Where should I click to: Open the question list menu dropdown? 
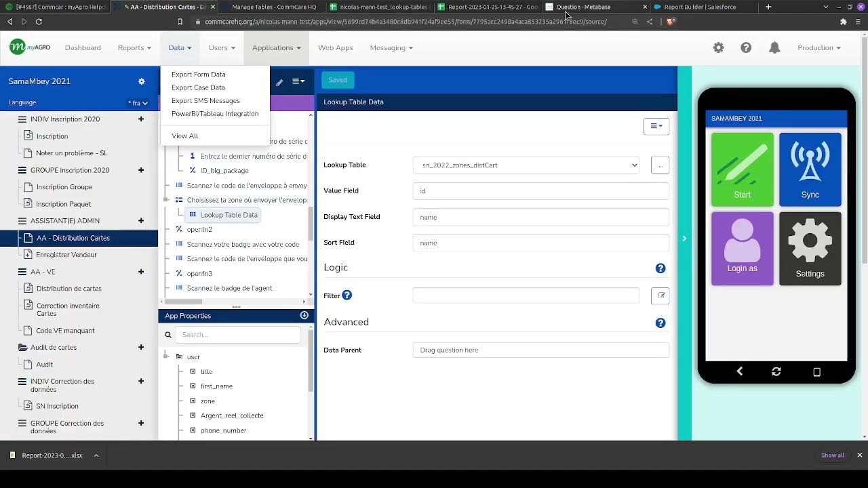pyautogui.click(x=298, y=81)
